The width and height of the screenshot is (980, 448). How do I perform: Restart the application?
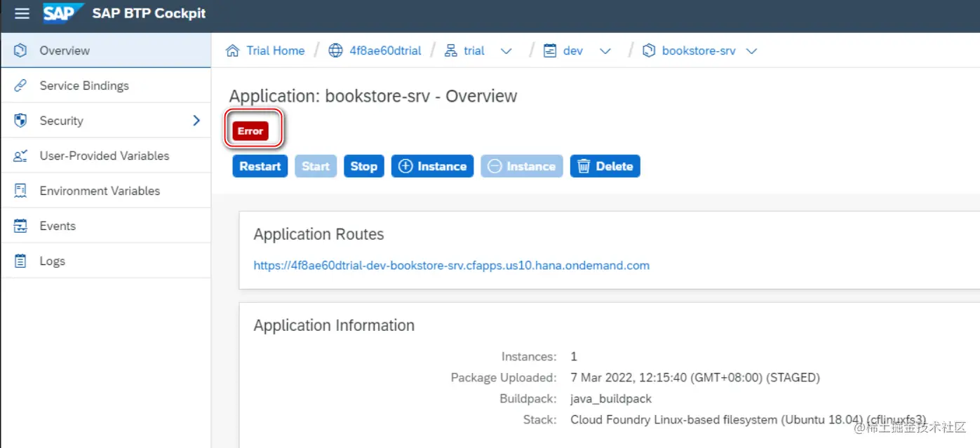(260, 166)
